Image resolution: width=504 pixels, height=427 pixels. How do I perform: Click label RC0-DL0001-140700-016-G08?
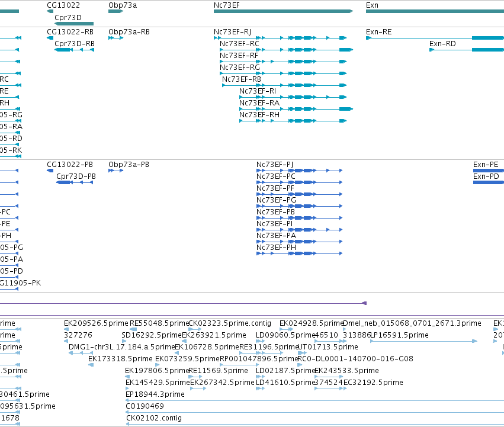(355, 359)
